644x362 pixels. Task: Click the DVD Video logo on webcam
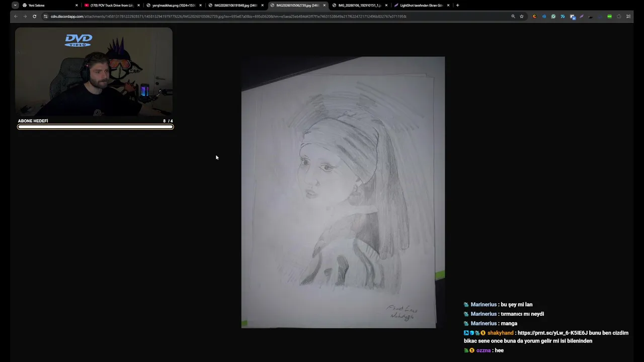78,40
